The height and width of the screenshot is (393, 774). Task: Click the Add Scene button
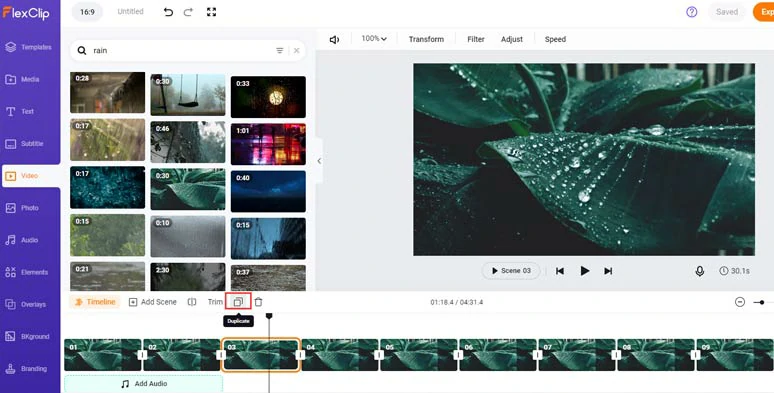click(153, 302)
